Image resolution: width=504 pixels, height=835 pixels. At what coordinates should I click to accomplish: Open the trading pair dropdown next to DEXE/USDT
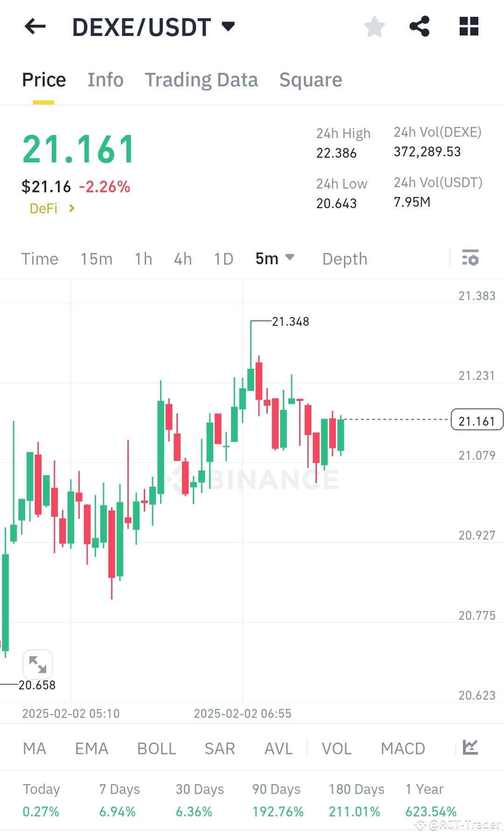coord(228,27)
